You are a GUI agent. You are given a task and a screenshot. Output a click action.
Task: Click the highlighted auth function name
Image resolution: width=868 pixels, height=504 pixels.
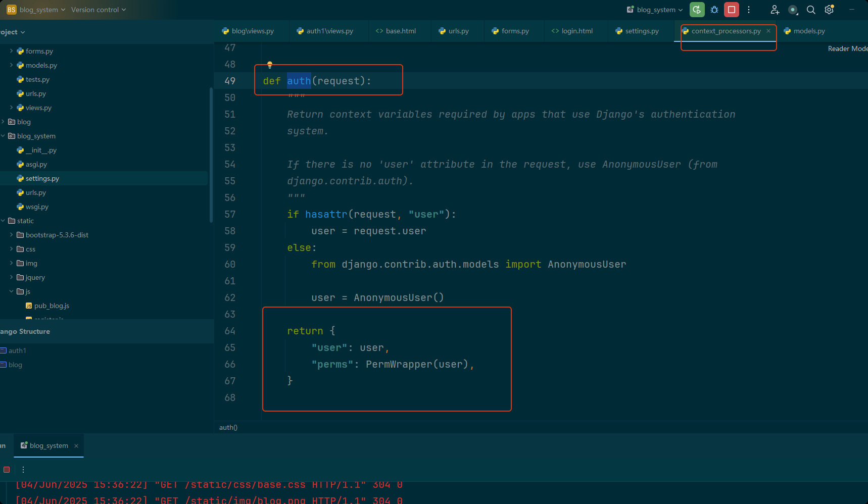(x=299, y=81)
